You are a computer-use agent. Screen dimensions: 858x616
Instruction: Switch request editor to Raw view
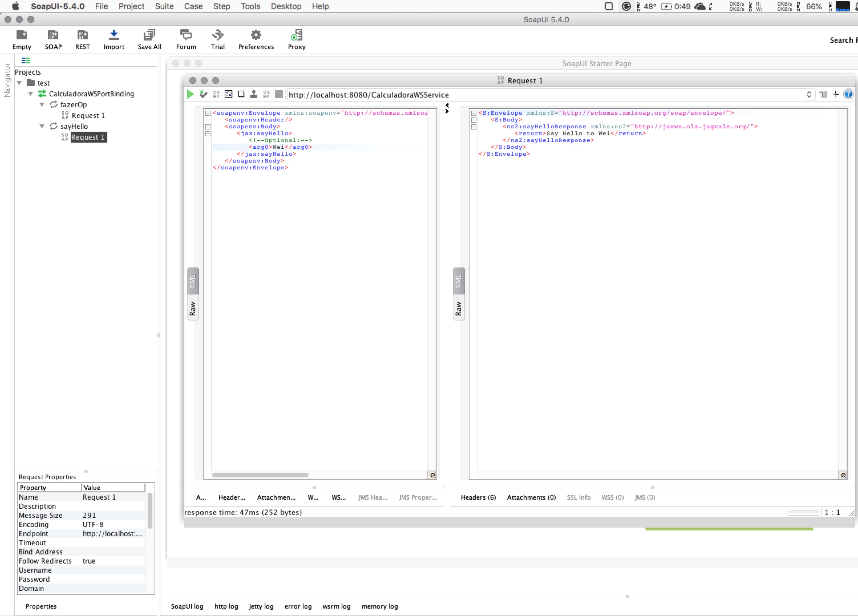192,308
